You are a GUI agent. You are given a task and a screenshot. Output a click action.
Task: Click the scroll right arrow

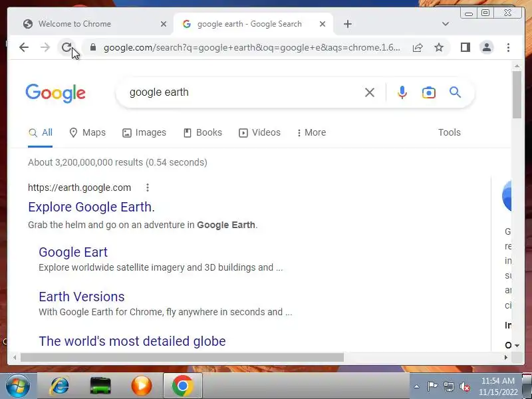pyautogui.click(x=506, y=357)
